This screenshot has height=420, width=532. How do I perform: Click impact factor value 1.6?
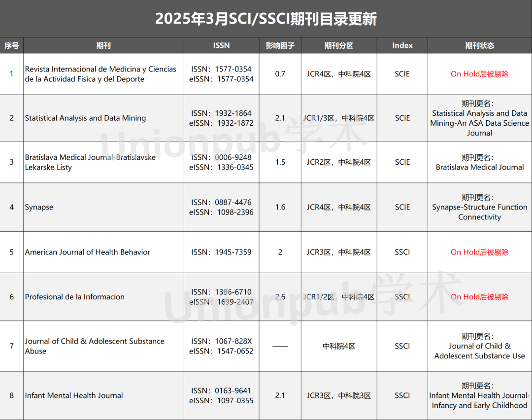point(280,207)
